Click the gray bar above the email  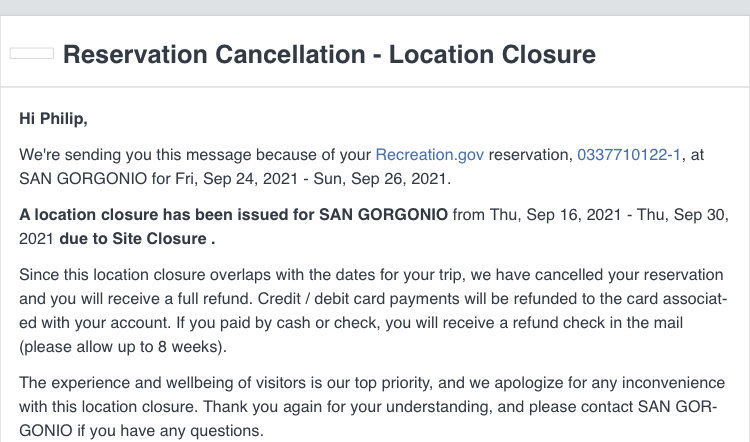coord(375,7)
